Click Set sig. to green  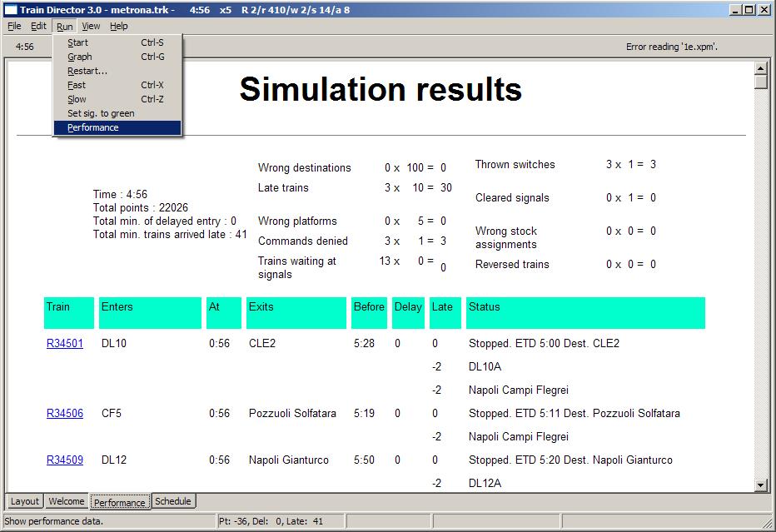101,113
